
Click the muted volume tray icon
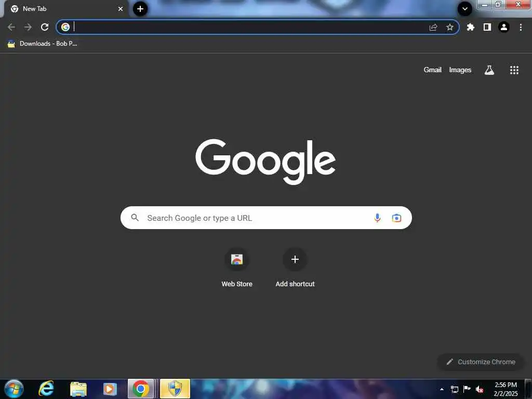coord(480,389)
